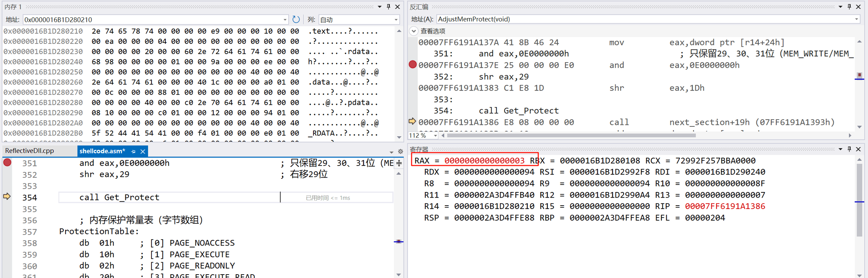Open editor settings gear beside the tabs
The height and width of the screenshot is (278, 868).
400,151
